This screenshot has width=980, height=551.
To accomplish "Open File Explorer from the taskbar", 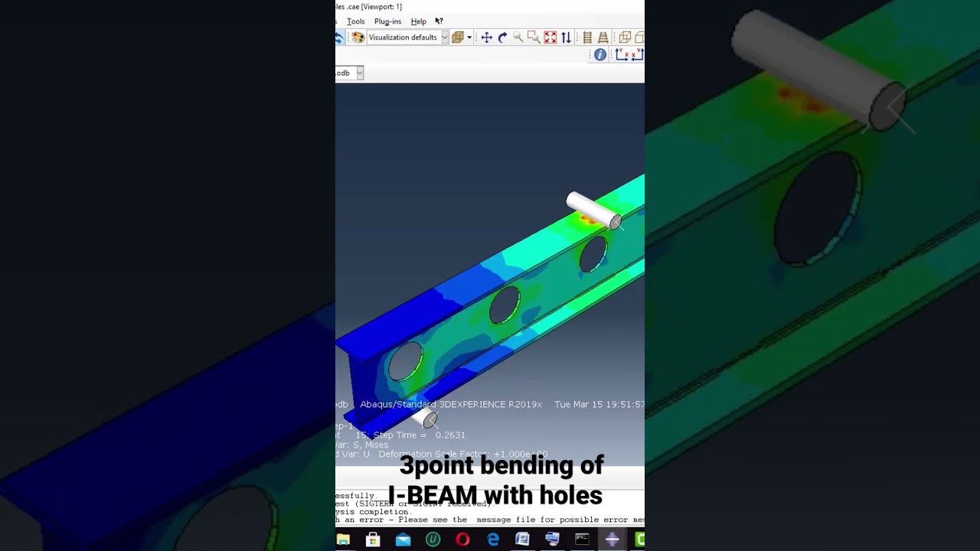I will (343, 540).
